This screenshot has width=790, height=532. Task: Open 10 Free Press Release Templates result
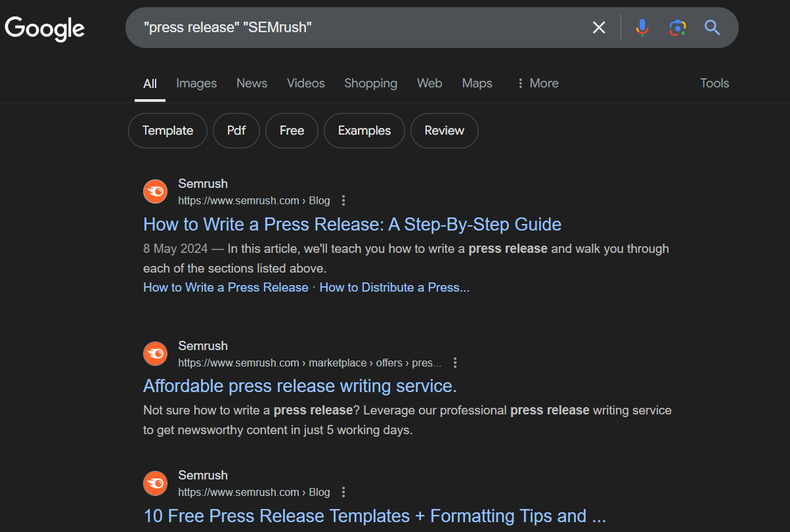tap(374, 516)
